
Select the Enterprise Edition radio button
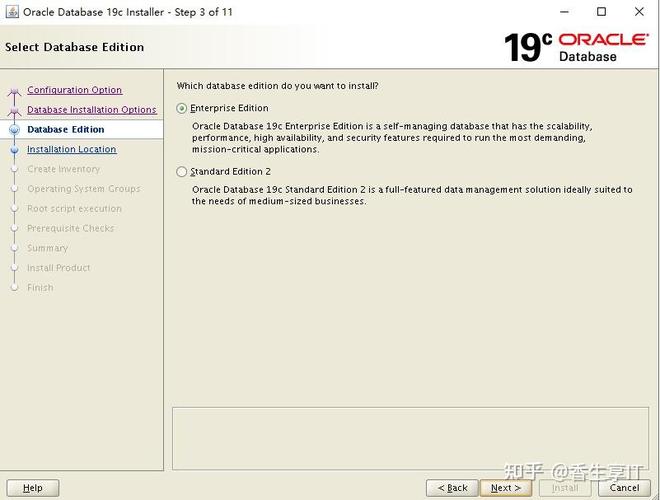pos(182,108)
